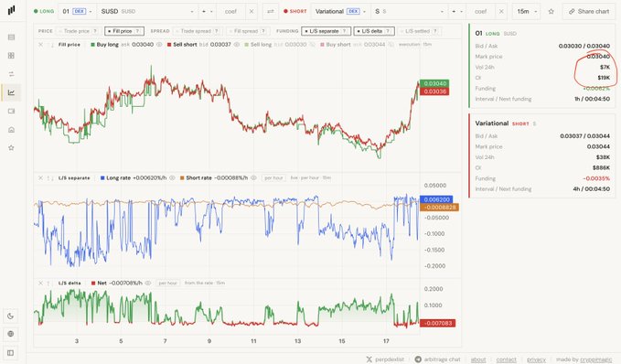This screenshot has width=621, height=364.
Task: Open the short leg multiplier dropdown
Action: tap(457, 12)
